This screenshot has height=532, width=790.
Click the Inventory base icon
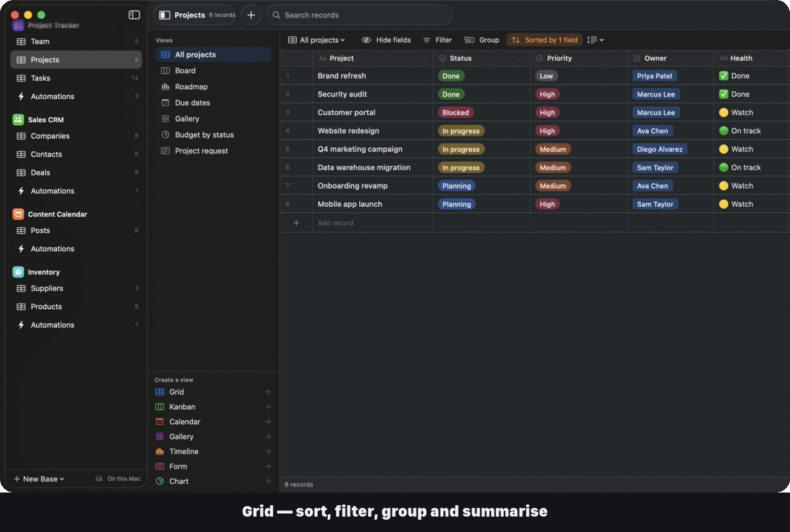(18, 272)
